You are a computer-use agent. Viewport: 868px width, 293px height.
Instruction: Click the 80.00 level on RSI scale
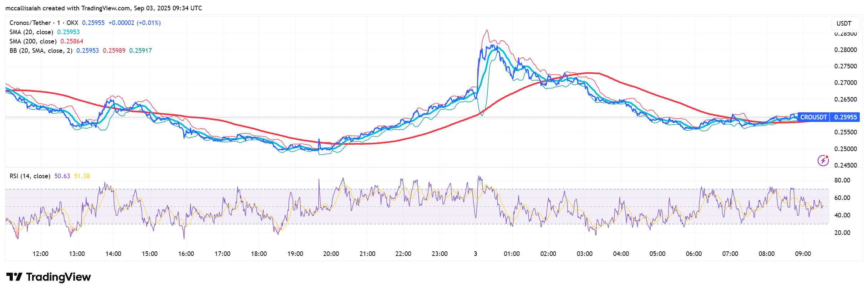pyautogui.click(x=842, y=180)
